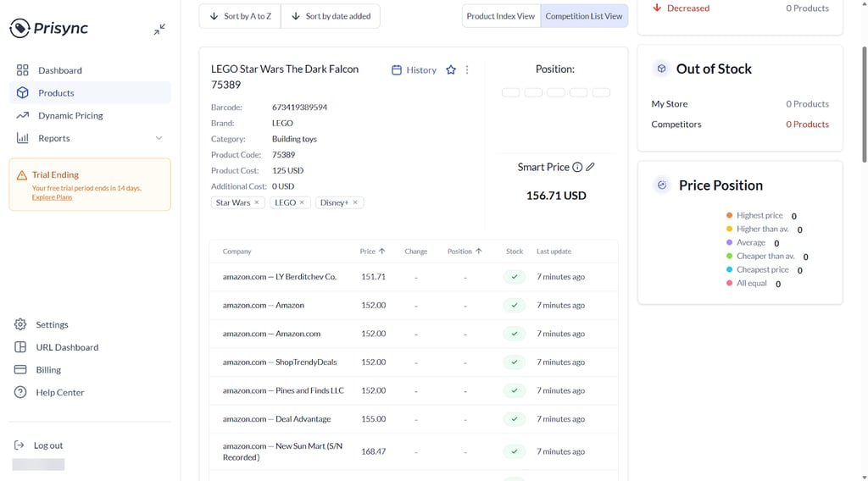The width and height of the screenshot is (868, 481).
Task: Click the Stock column header
Action: [x=515, y=251]
